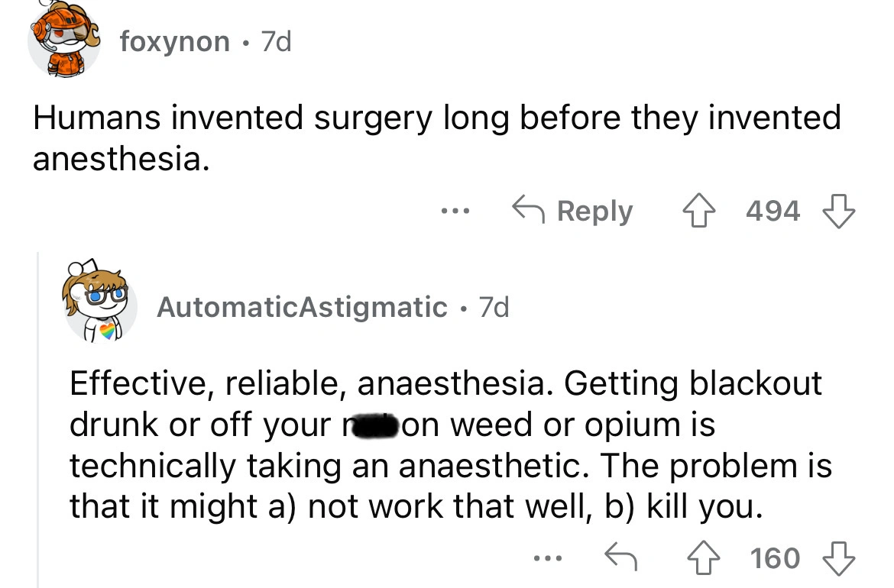Screen dimensions: 894x588
Task: Collapse thread using the vertical reply line
Action: pyautogui.click(x=38, y=420)
